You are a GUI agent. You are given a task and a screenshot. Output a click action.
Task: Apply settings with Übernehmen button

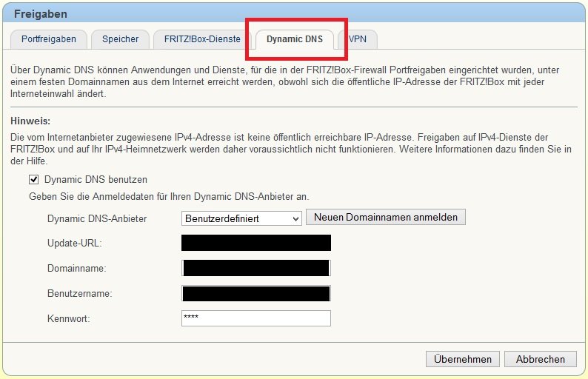pyautogui.click(x=462, y=359)
